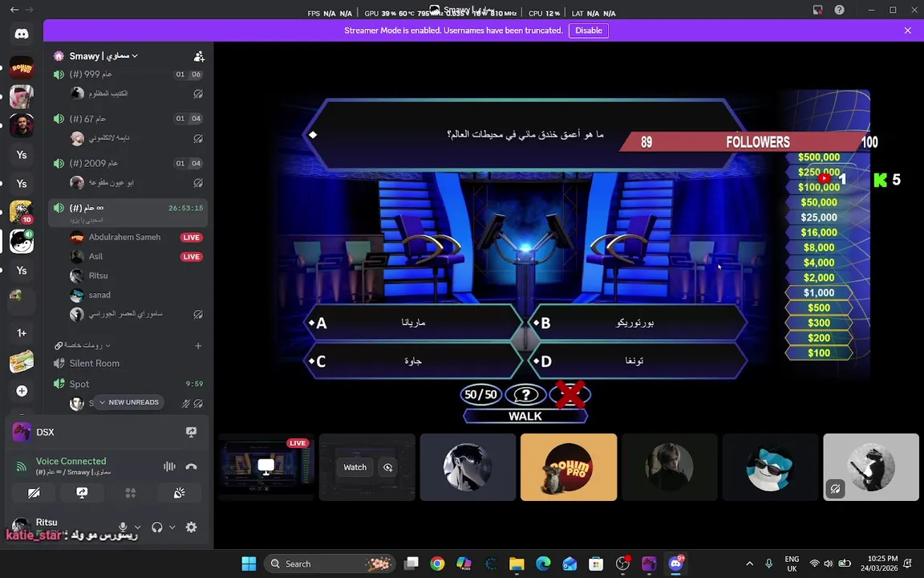Image resolution: width=924 pixels, height=578 pixels.
Task: Open user settings gear
Action: pos(191,527)
